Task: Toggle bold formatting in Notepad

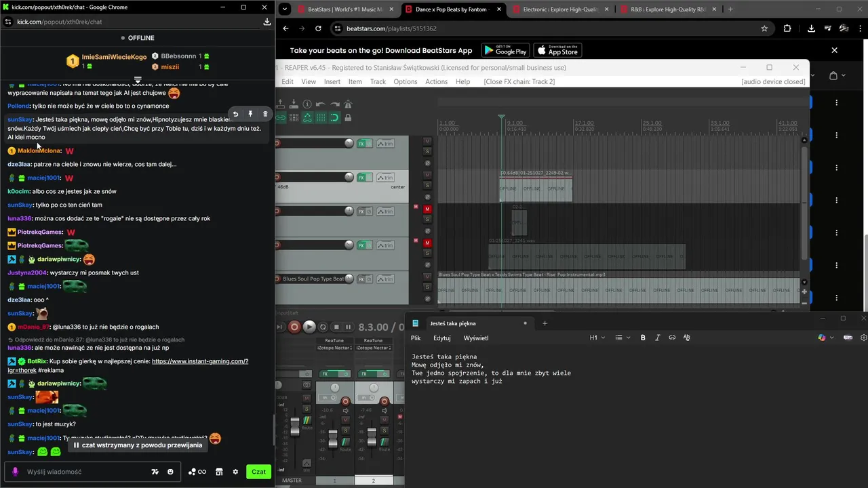Action: click(643, 338)
